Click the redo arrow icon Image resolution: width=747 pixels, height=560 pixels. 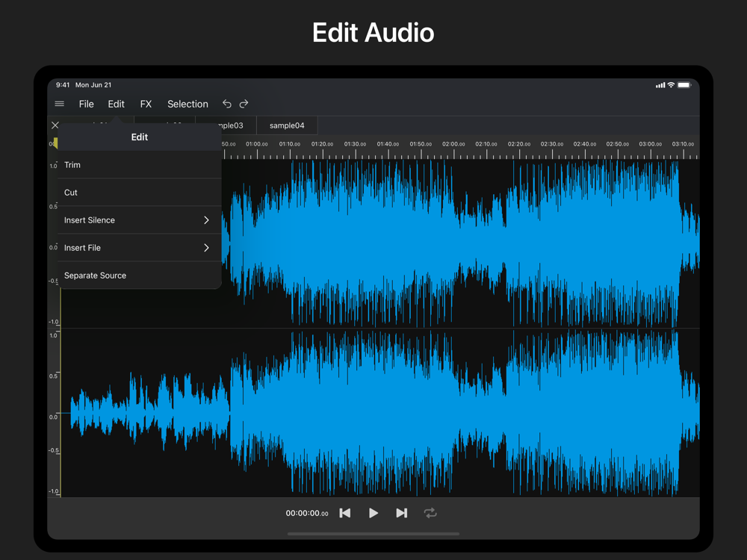pyautogui.click(x=244, y=104)
